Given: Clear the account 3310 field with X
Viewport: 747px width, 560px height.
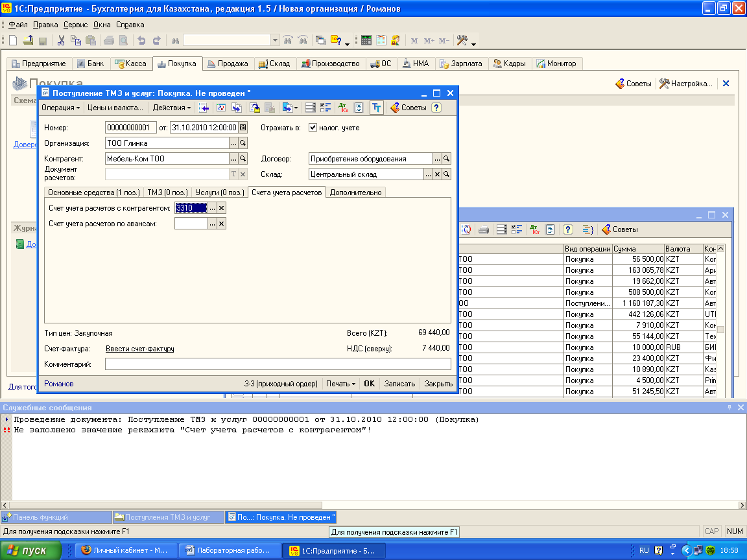Looking at the screenshot, I should point(222,208).
